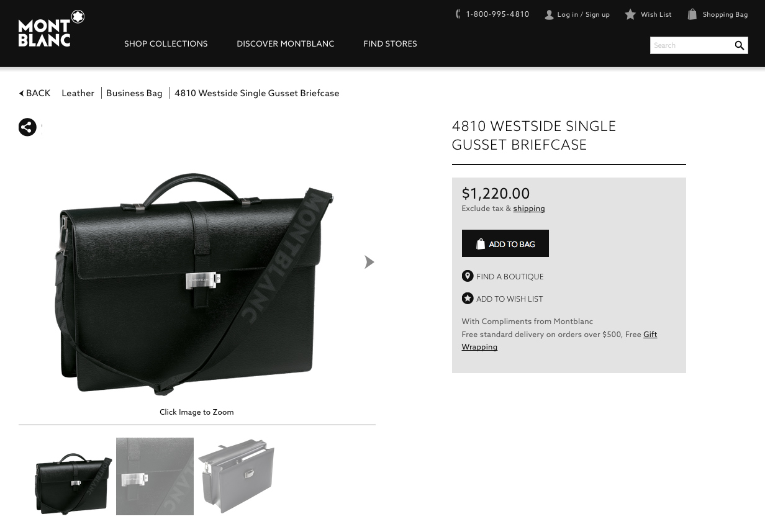Open Shop Collections menu
Image resolution: width=765 pixels, height=532 pixels.
point(166,43)
